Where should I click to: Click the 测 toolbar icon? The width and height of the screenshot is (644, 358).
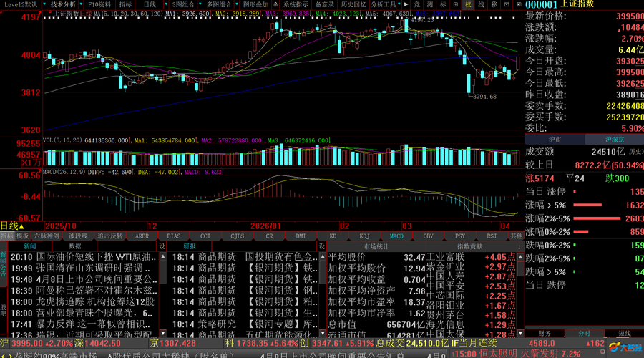click(x=429, y=4)
